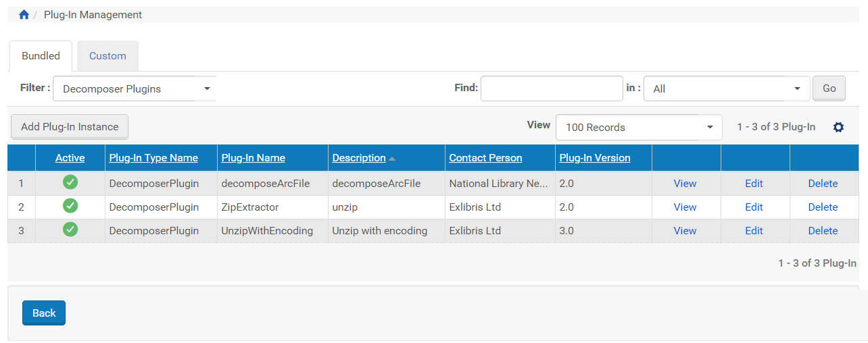View the decomposeArcFile plugin details

685,184
